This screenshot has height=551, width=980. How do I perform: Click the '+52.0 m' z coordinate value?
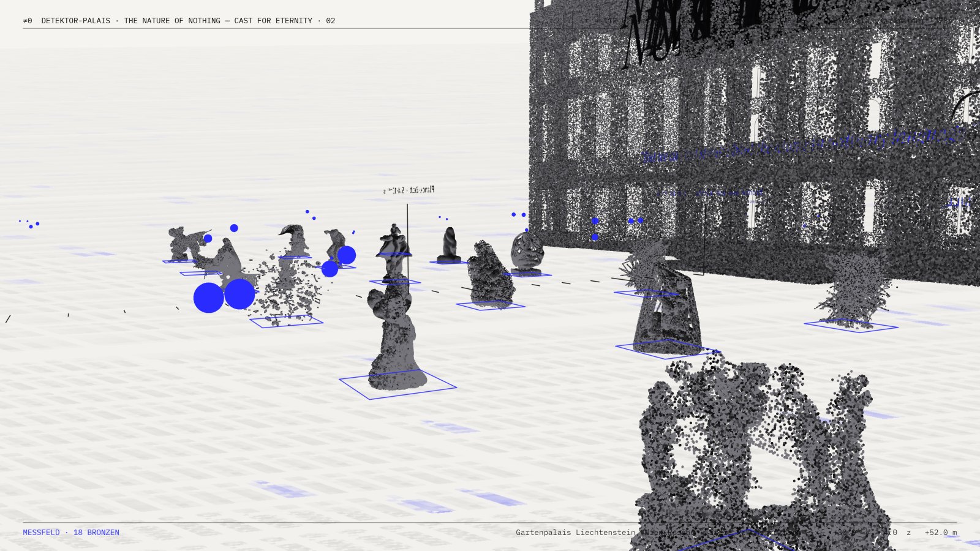coord(941,533)
